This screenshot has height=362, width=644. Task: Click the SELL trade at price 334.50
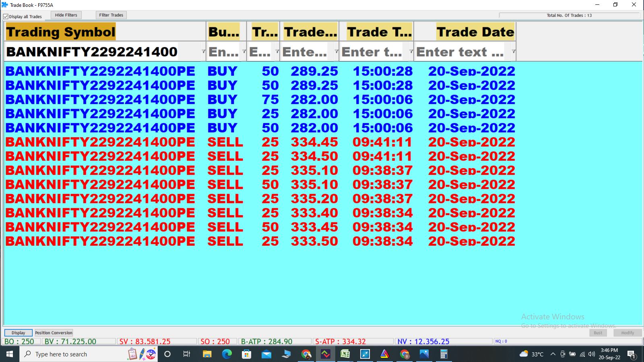[260, 156]
